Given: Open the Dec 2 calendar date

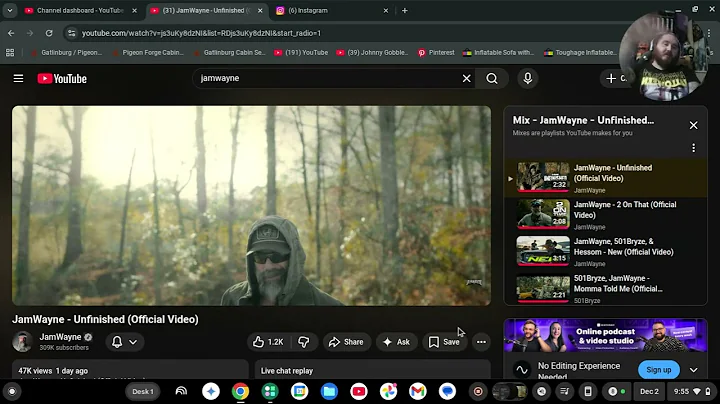Looking at the screenshot, I should 649,392.
